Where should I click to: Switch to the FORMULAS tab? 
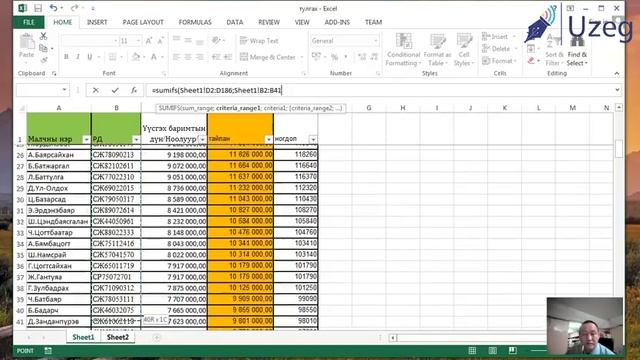point(195,22)
